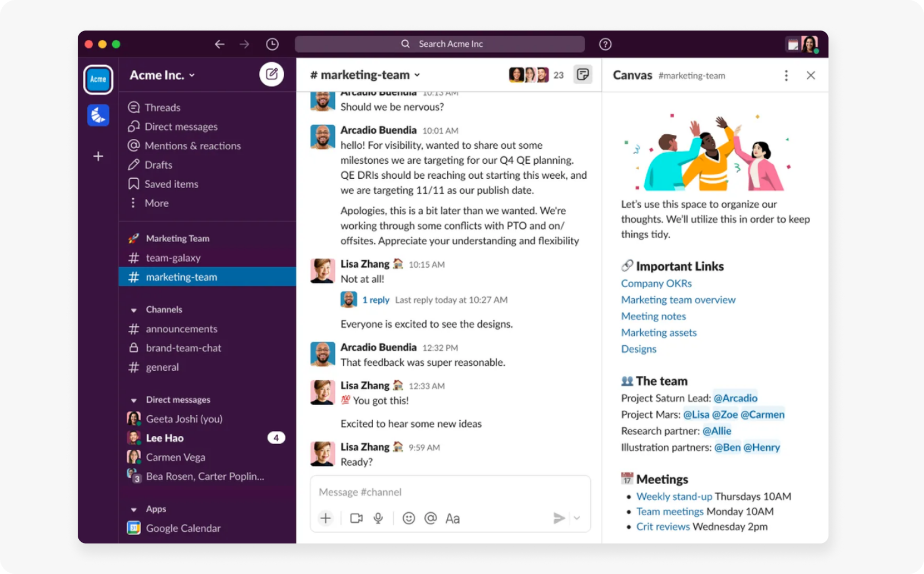Open Mentions & reactions
Viewport: 924px width, 574px height.
pyautogui.click(x=193, y=145)
